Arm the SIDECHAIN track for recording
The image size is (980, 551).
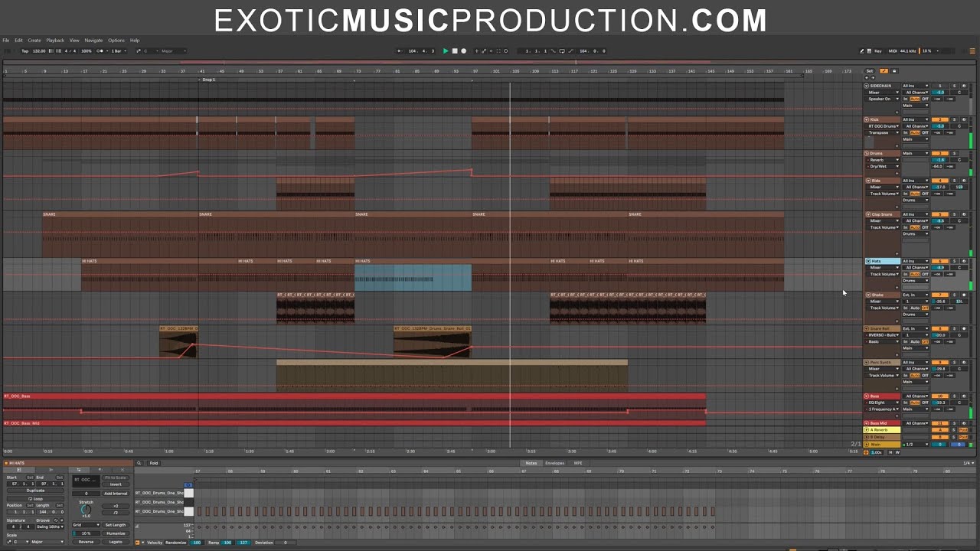pos(964,86)
